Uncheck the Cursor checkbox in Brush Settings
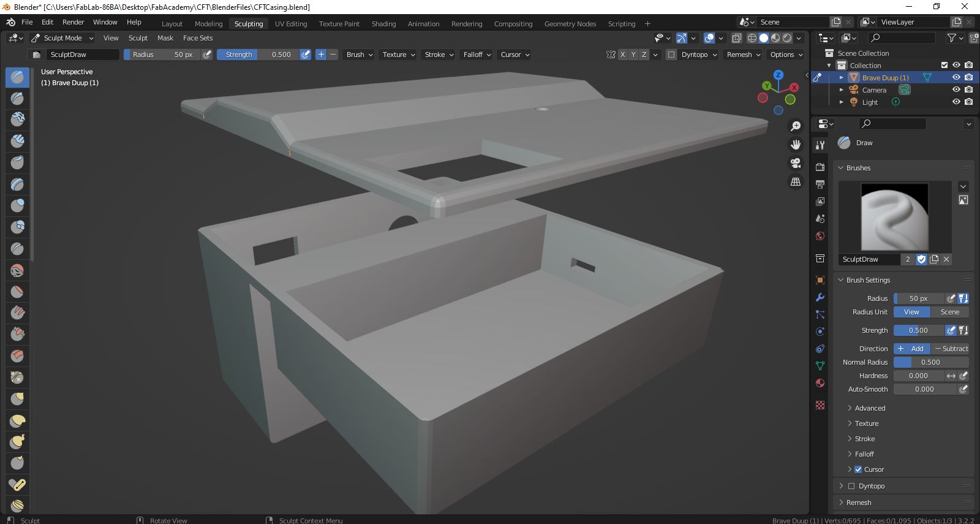 (858, 469)
